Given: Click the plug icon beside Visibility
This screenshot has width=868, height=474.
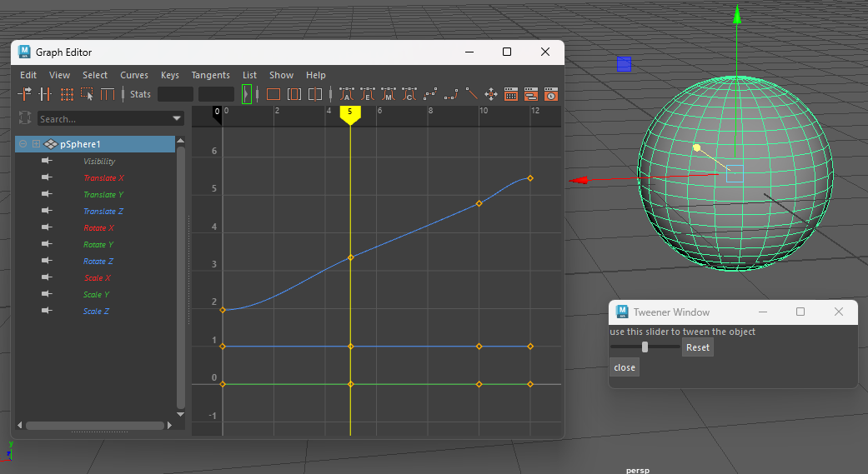Looking at the screenshot, I should tap(47, 161).
